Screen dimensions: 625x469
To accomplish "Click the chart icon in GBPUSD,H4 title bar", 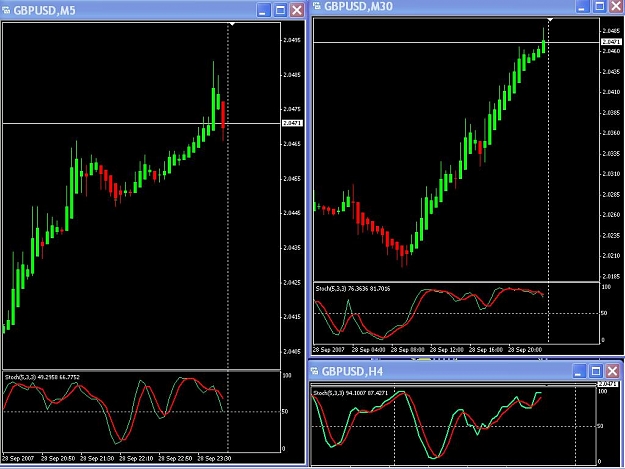I will (314, 371).
